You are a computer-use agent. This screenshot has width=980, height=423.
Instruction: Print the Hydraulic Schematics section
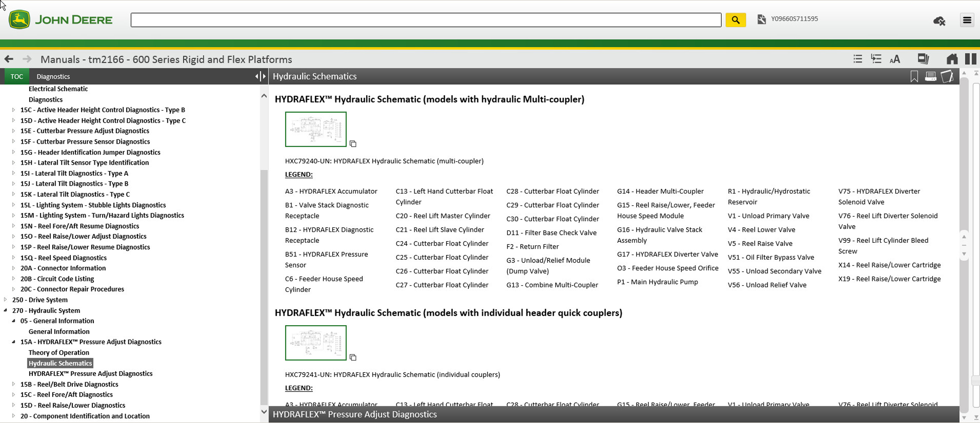tap(930, 76)
